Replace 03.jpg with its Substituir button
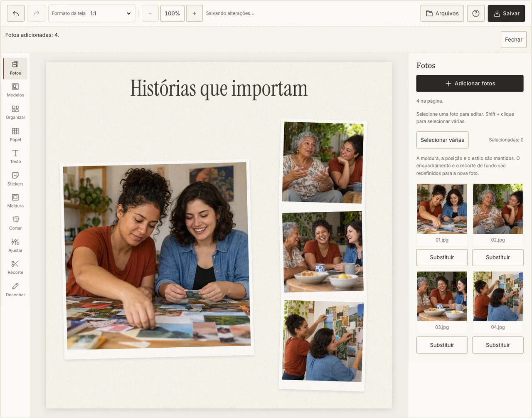The height and width of the screenshot is (418, 532). pyautogui.click(x=442, y=345)
